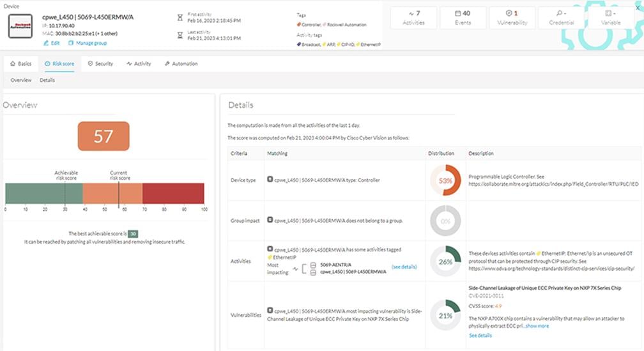Open the 40 Events counter
Screen dimensions: 644x351
click(463, 18)
